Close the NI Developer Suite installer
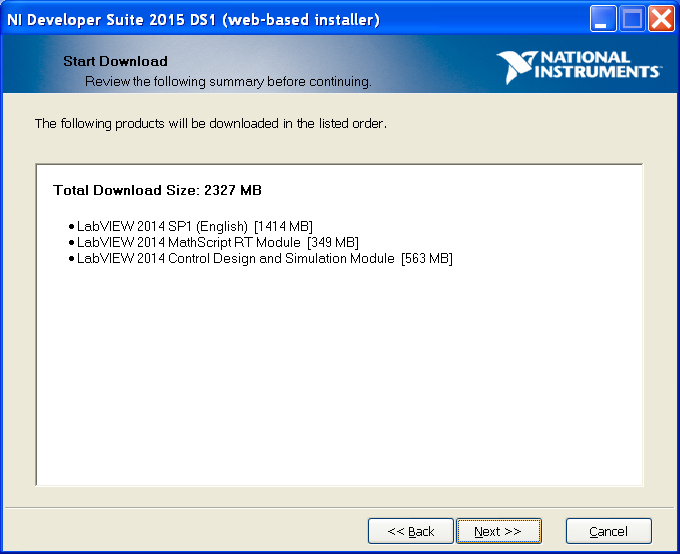 661,19
